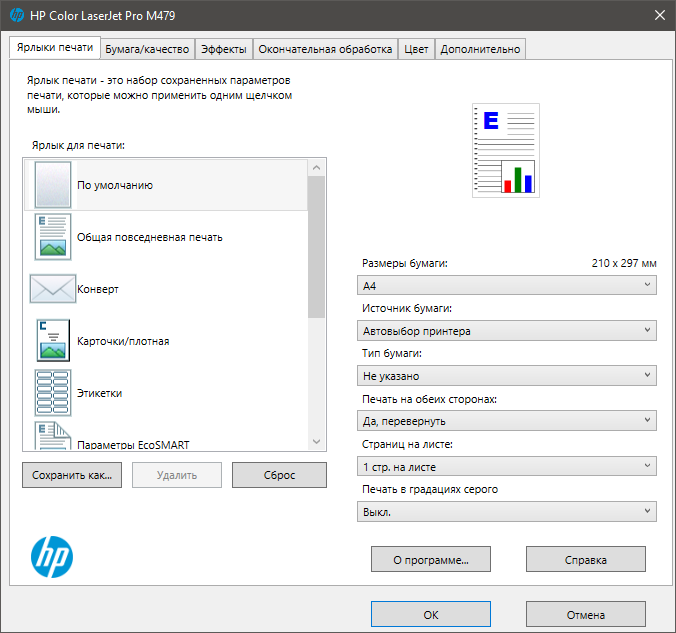Image resolution: width=676 pixels, height=633 pixels.
Task: Click the Сброс button
Action: [279, 475]
